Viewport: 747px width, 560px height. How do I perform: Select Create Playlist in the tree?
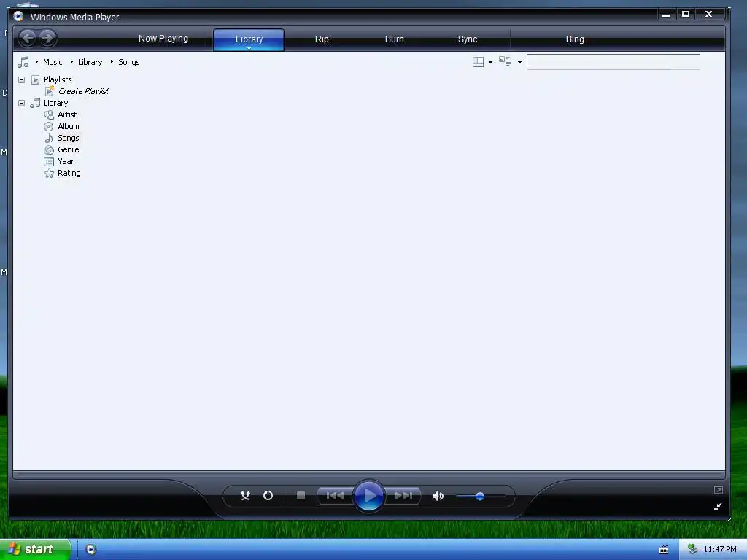[83, 91]
